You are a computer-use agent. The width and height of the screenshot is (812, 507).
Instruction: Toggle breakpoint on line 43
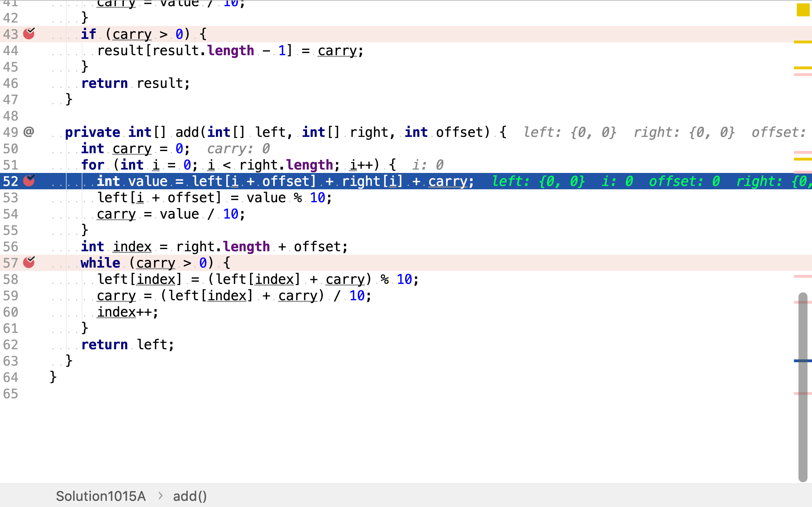[29, 34]
